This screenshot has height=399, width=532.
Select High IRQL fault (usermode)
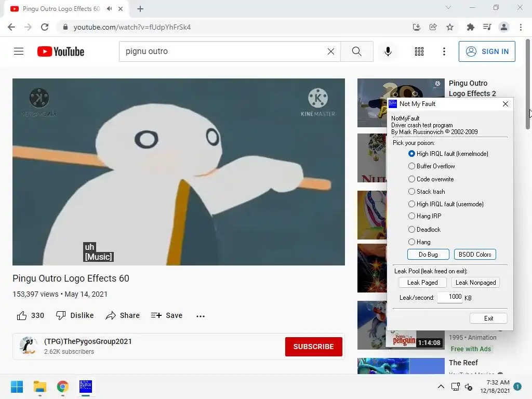tap(446, 204)
